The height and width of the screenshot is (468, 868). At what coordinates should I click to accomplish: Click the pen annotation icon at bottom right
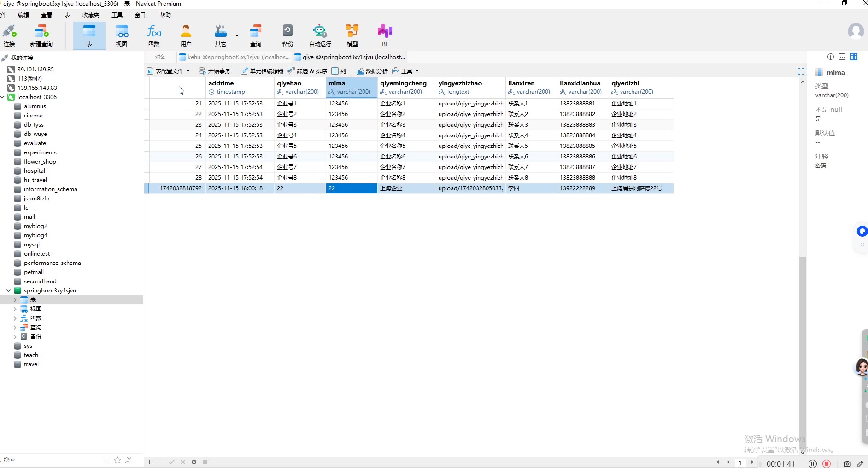(860, 464)
